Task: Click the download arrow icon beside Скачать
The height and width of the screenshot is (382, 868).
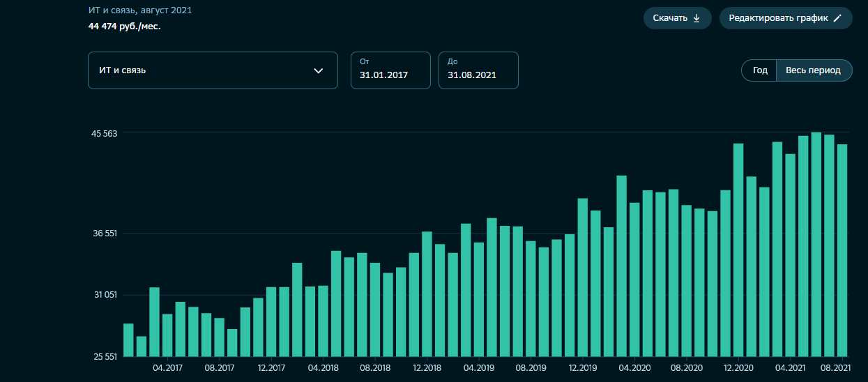Action: (x=696, y=18)
